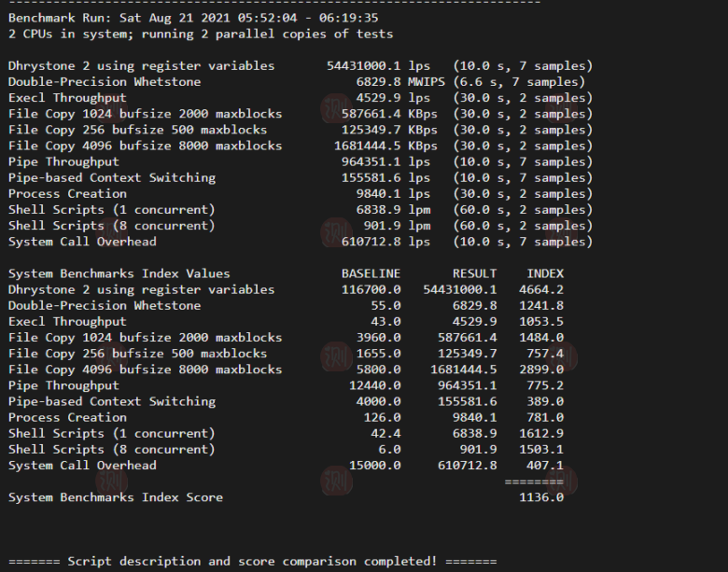Screen dimensions: 728x572
Task: Click the BASELINE column header
Action: [x=371, y=274]
